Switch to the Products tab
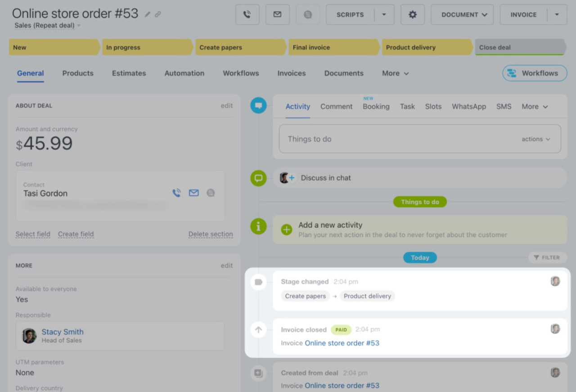Screen dimensions: 576x392 78,73
